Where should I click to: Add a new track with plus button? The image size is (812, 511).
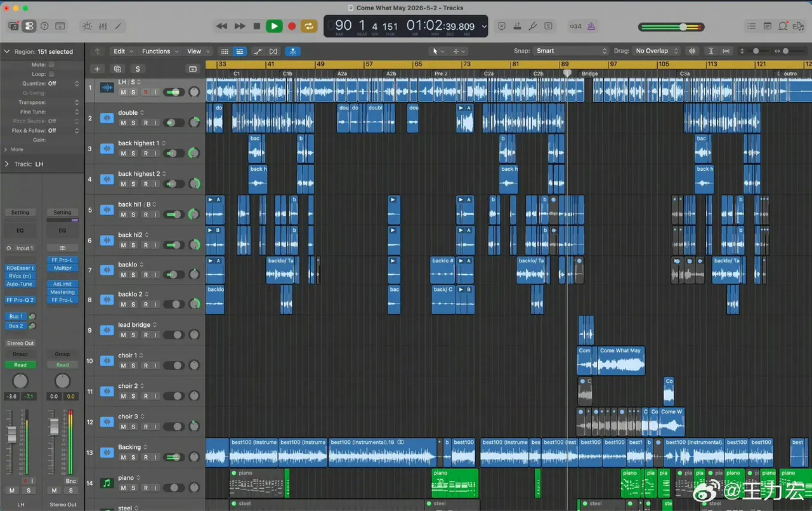coord(97,69)
